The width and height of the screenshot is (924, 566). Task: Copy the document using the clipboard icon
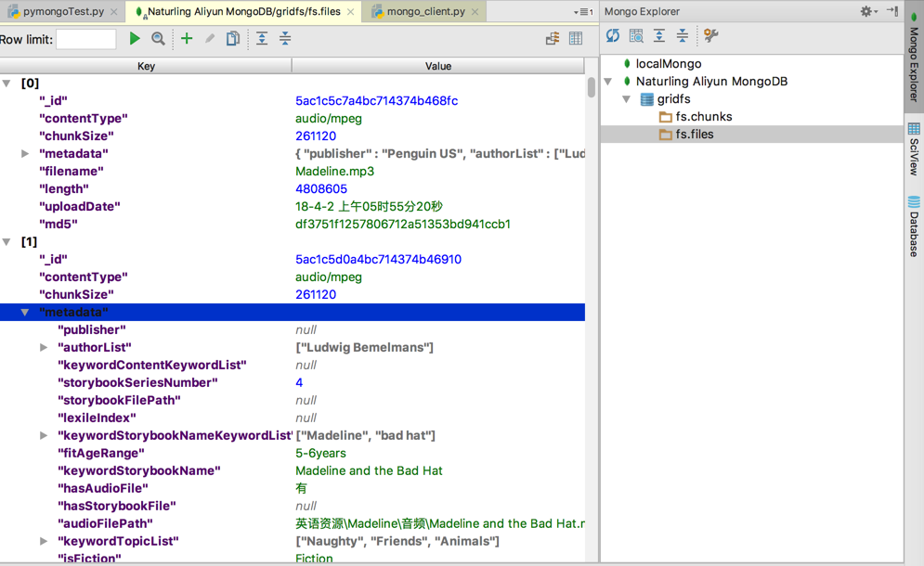[x=233, y=39]
